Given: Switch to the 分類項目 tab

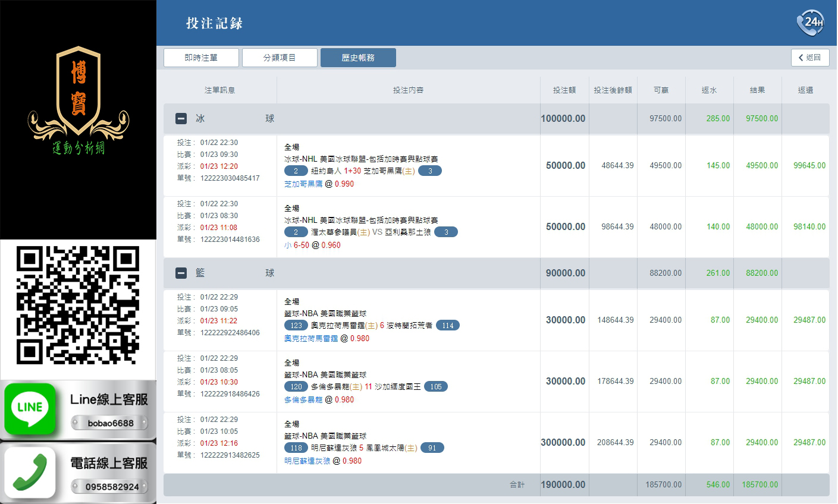Looking at the screenshot, I should [x=280, y=58].
